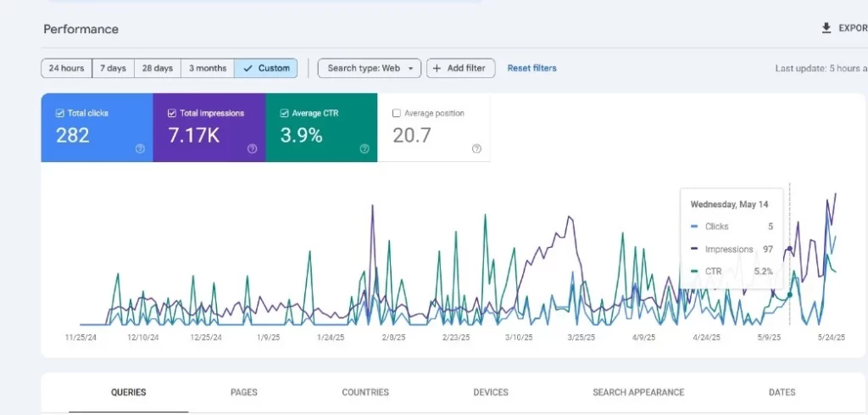
Task: Click the checkmark icon on Custom range
Action: point(248,68)
